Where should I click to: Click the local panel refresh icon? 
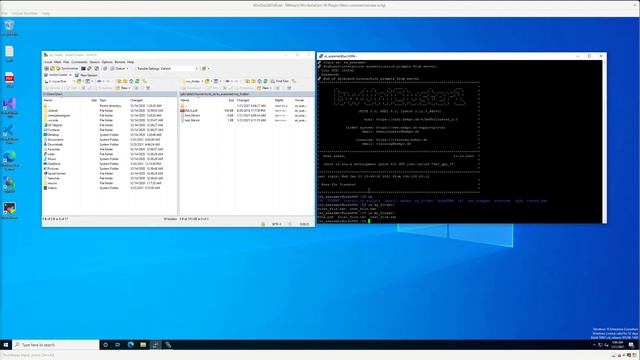point(137,81)
